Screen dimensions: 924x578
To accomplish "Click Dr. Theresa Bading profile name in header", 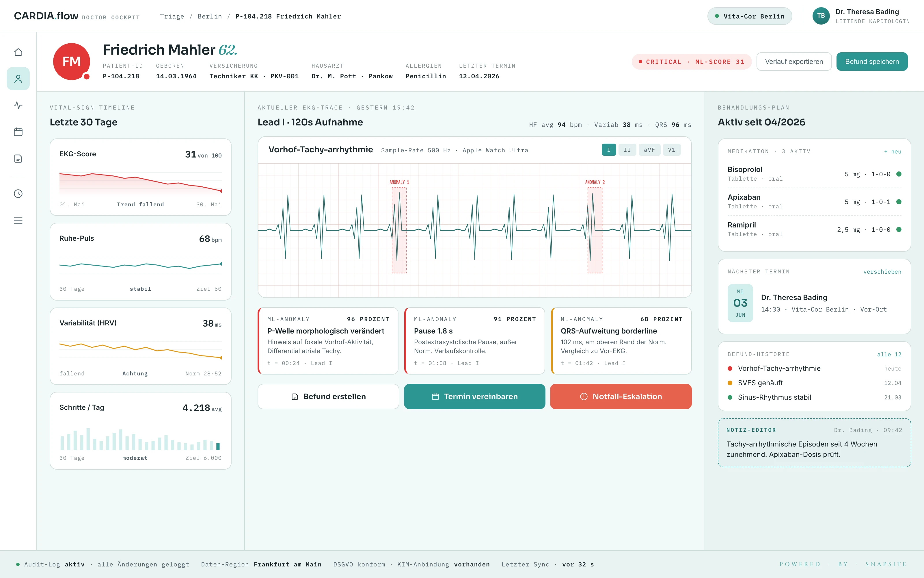I will click(x=867, y=12).
